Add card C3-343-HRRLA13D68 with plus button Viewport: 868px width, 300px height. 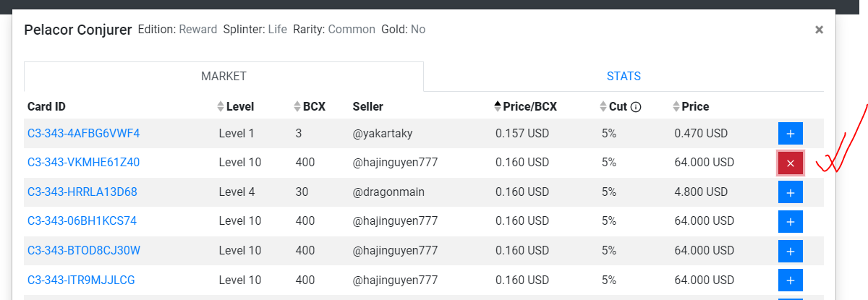[790, 192]
